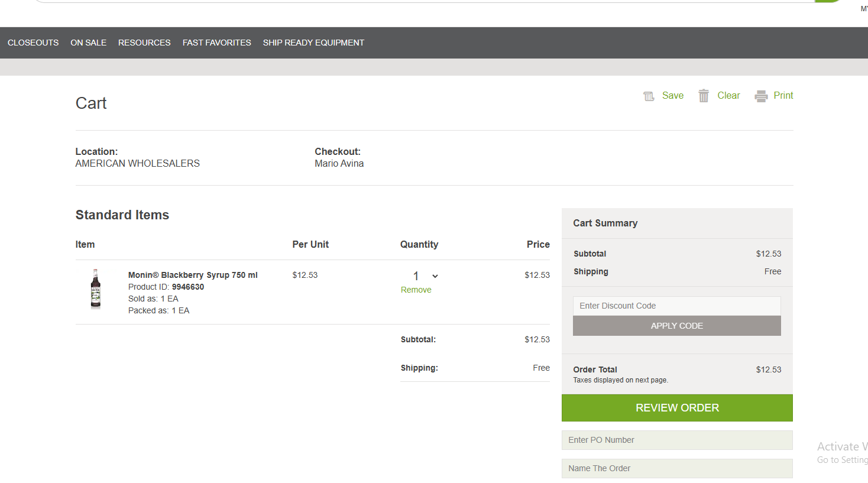Open the RESOURCES menu item
Image resolution: width=868 pixels, height=483 pixels.
(x=144, y=43)
